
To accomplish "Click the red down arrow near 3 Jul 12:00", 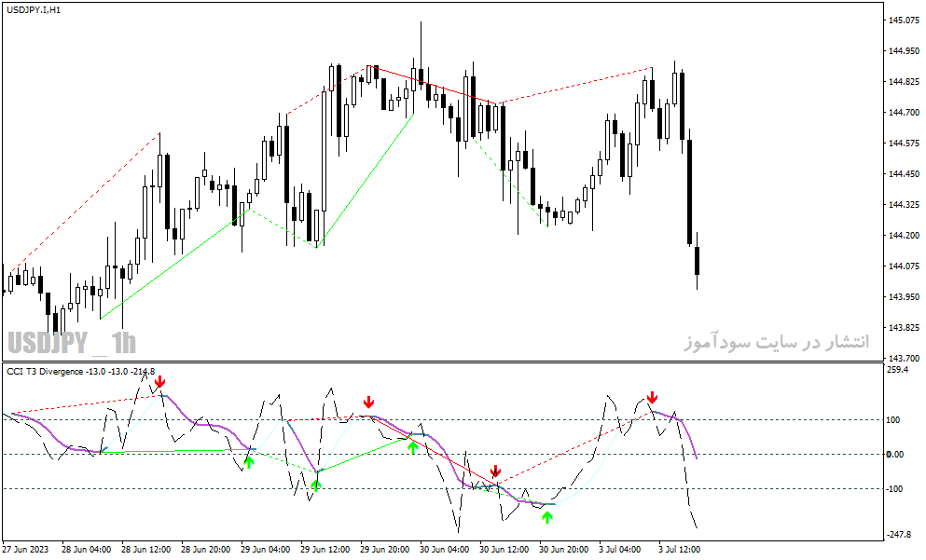I will point(652,397).
